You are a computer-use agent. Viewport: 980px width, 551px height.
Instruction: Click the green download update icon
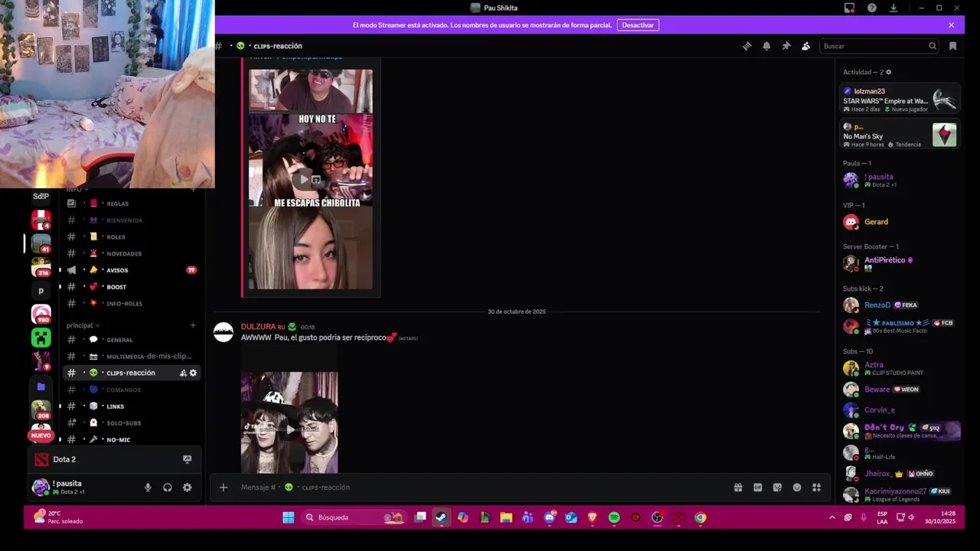pyautogui.click(x=893, y=8)
